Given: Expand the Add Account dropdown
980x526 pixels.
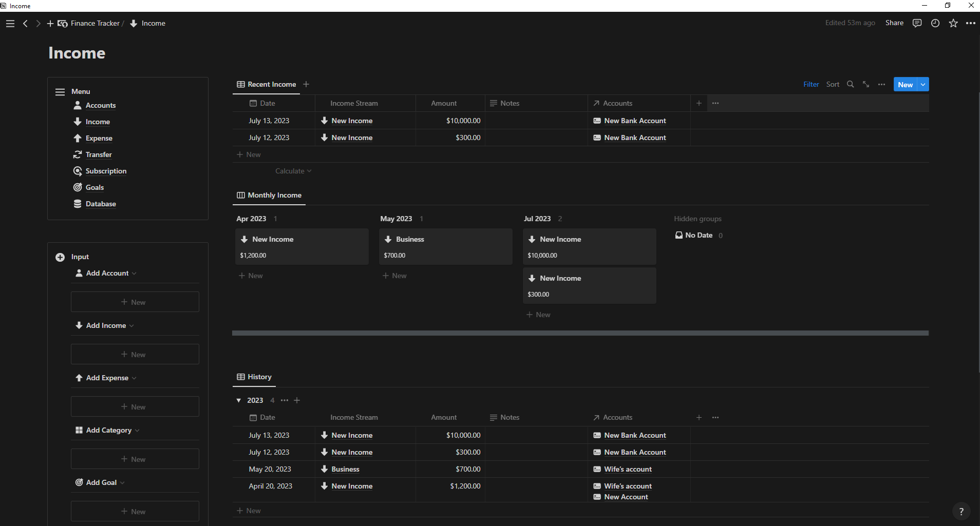Looking at the screenshot, I should tap(134, 274).
